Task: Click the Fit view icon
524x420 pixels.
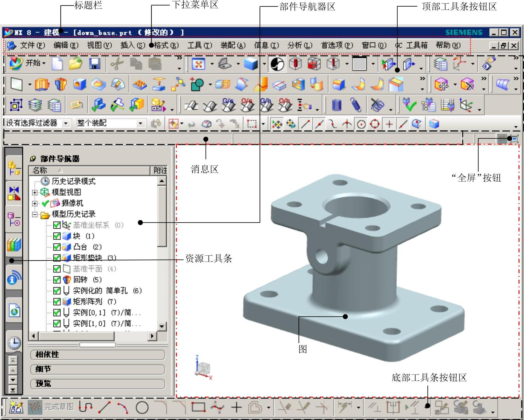Action: tap(198, 64)
